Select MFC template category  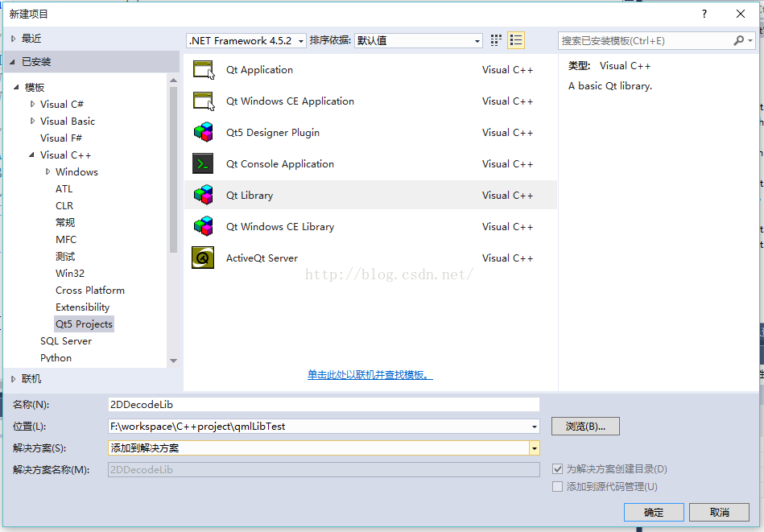point(66,239)
